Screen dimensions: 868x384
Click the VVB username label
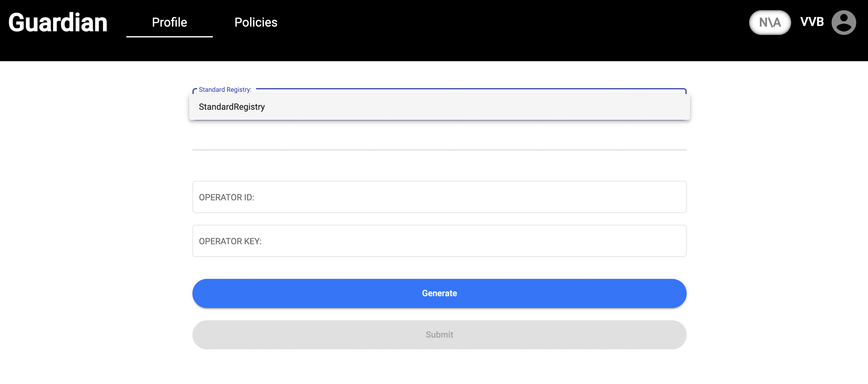tap(812, 22)
